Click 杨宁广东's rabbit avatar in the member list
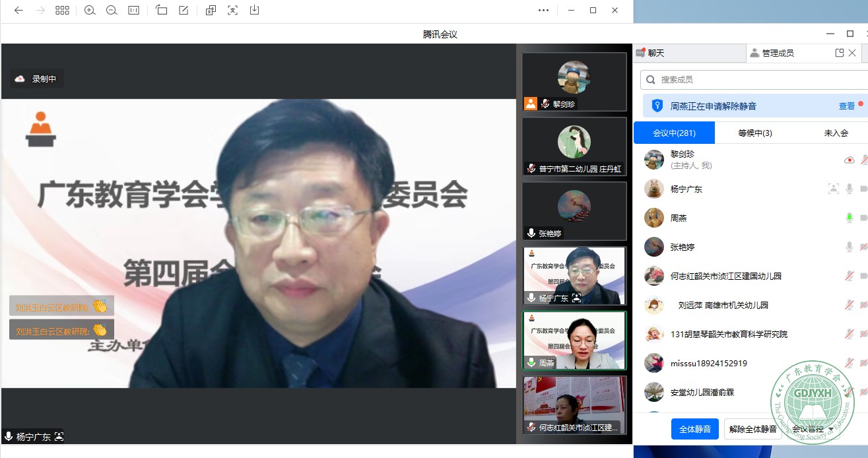 [x=654, y=189]
